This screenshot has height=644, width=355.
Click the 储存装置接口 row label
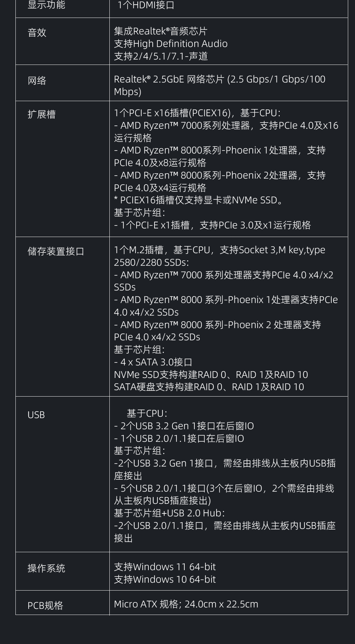56,251
